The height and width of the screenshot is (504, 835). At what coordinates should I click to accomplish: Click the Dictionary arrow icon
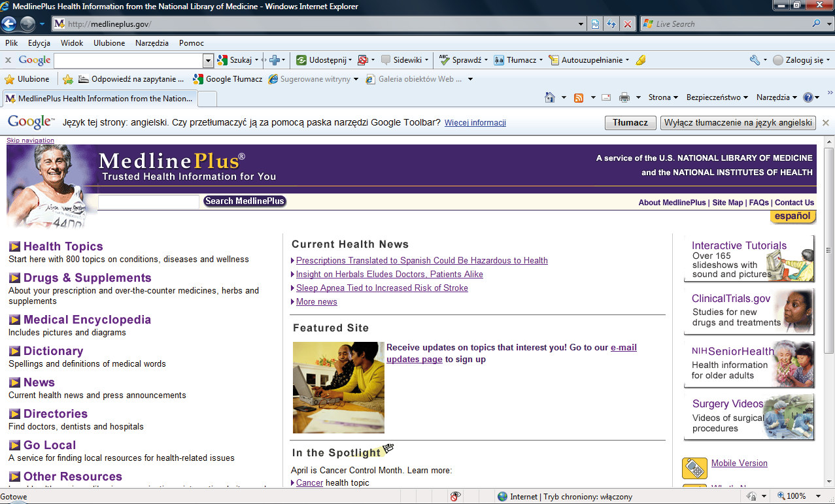pos(14,351)
